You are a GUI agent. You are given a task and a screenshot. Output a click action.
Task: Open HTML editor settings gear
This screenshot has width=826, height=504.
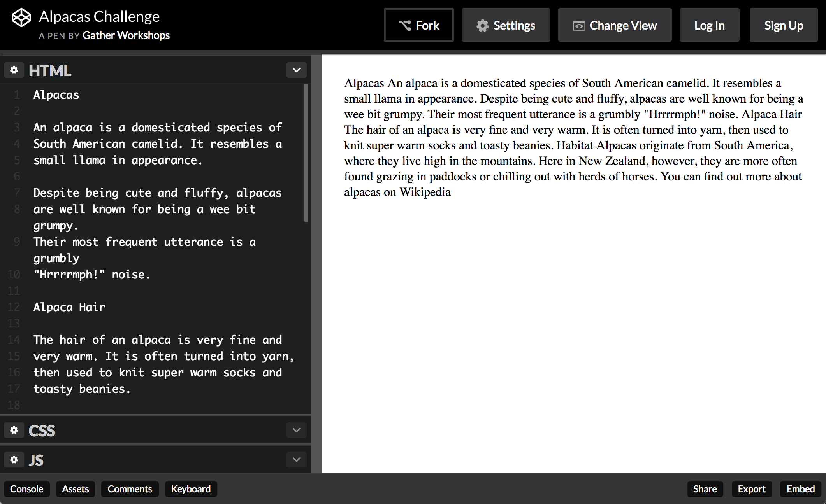point(14,70)
